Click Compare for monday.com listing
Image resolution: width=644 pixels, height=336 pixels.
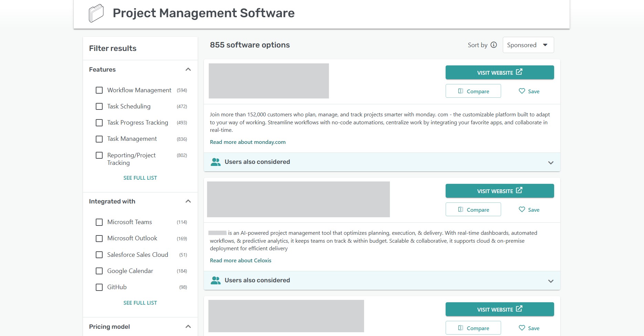pos(473,91)
